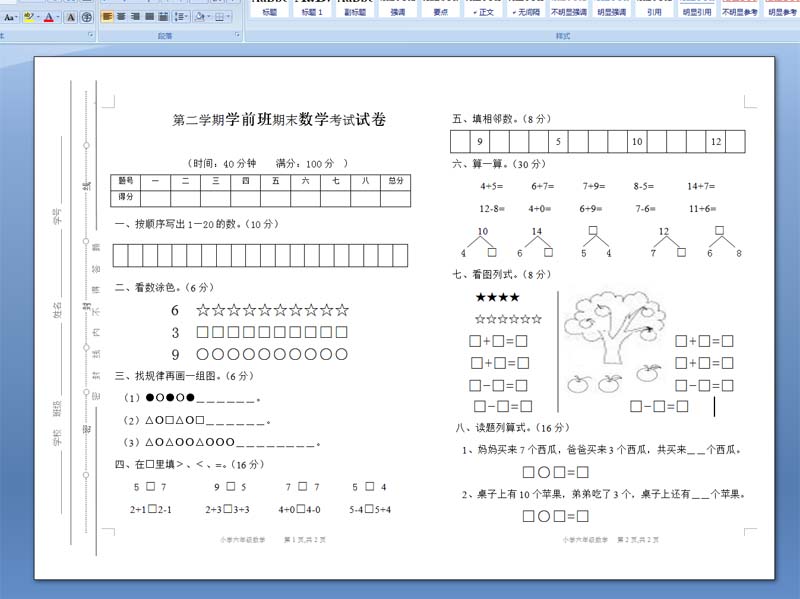Toggle center alignment
This screenshot has height=599, width=800.
[x=121, y=17]
